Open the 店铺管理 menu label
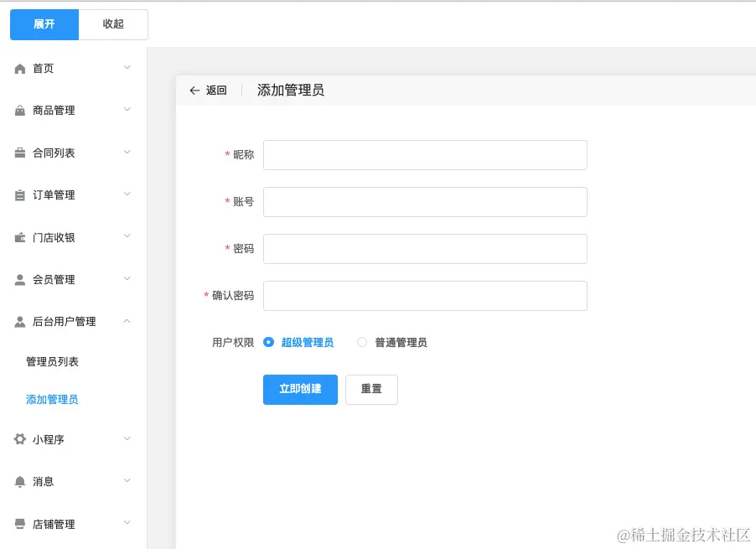 point(54,524)
